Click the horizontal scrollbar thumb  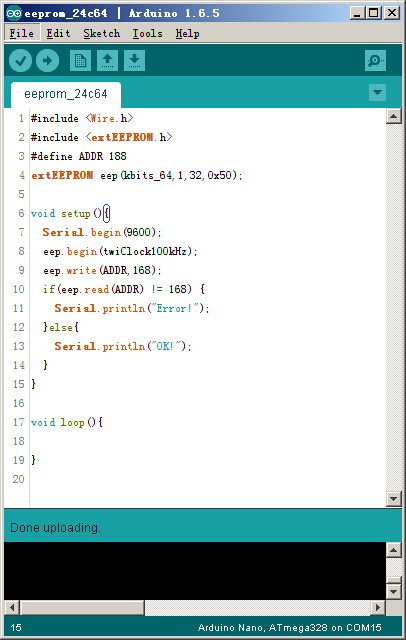click(x=83, y=607)
